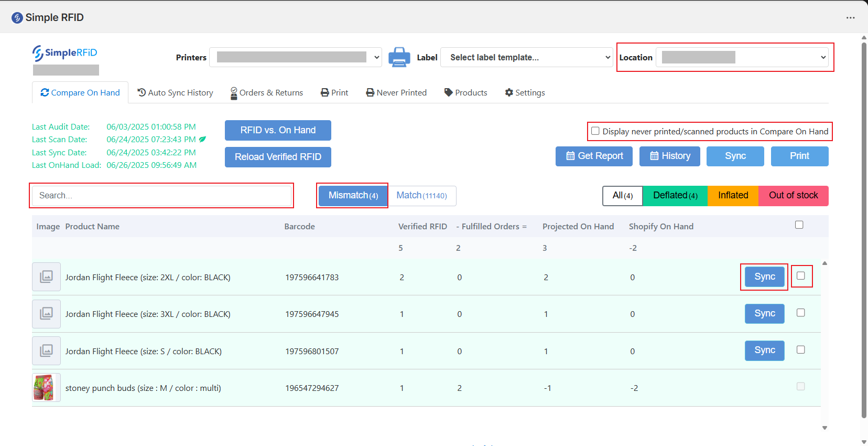Open the Settings tab
Image resolution: width=868 pixels, height=446 pixels.
click(525, 92)
